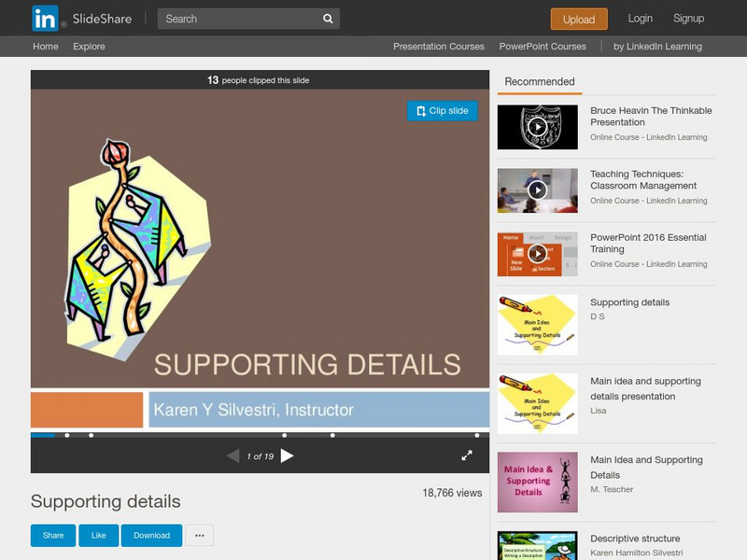This screenshot has width=747, height=560.
Task: Open PowerPoint 2016 Essential Training title
Action: (x=648, y=244)
